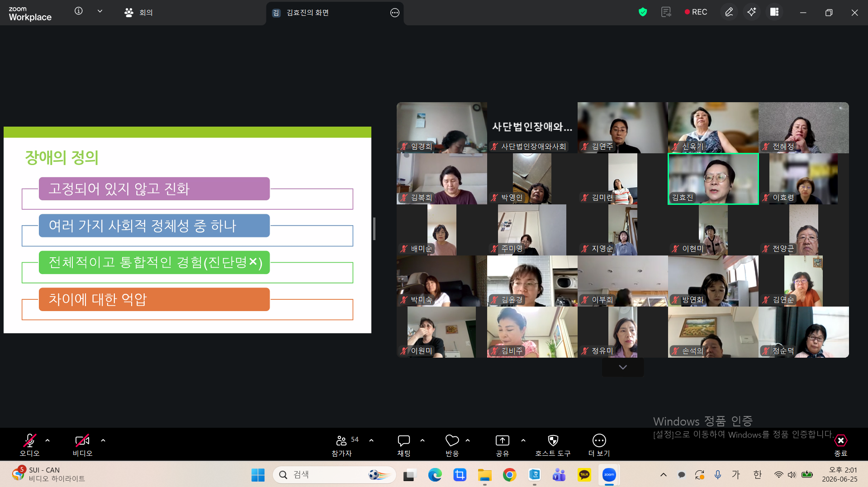Click slide item 전체적이고 통합적인 경험
Image resolution: width=868 pixels, height=487 pixels.
[154, 263]
